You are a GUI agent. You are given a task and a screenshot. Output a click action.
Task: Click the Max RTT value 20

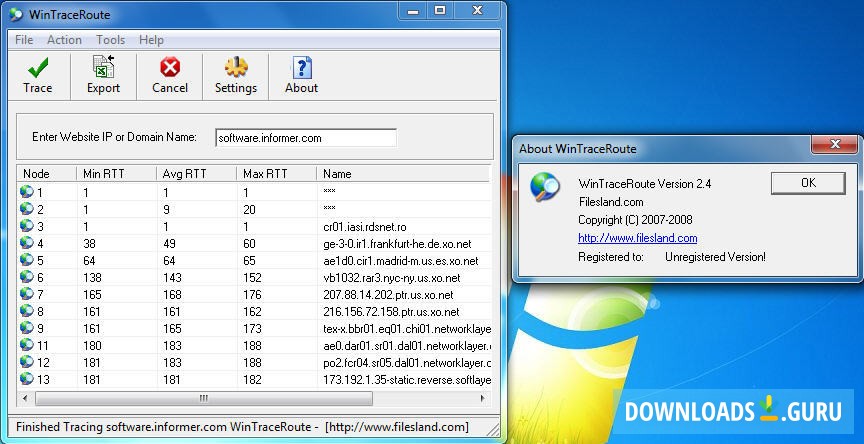point(250,209)
